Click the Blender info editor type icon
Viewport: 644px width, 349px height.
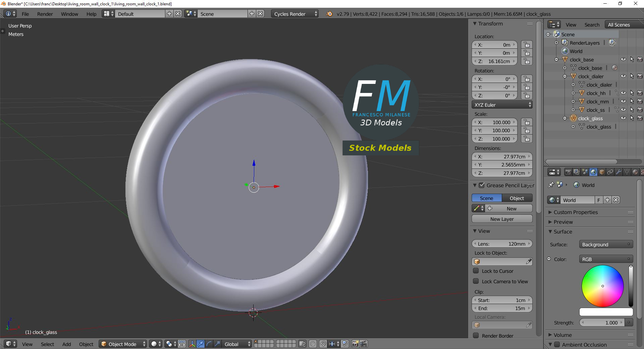click(11, 14)
